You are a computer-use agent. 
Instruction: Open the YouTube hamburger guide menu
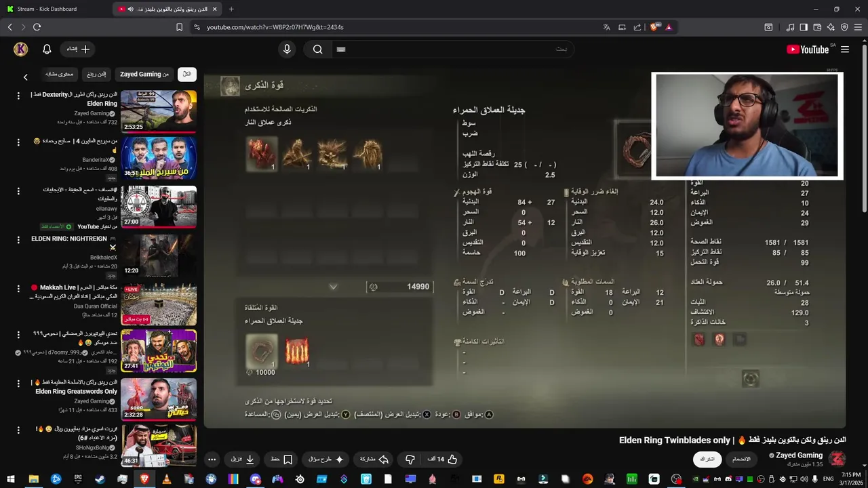point(845,49)
